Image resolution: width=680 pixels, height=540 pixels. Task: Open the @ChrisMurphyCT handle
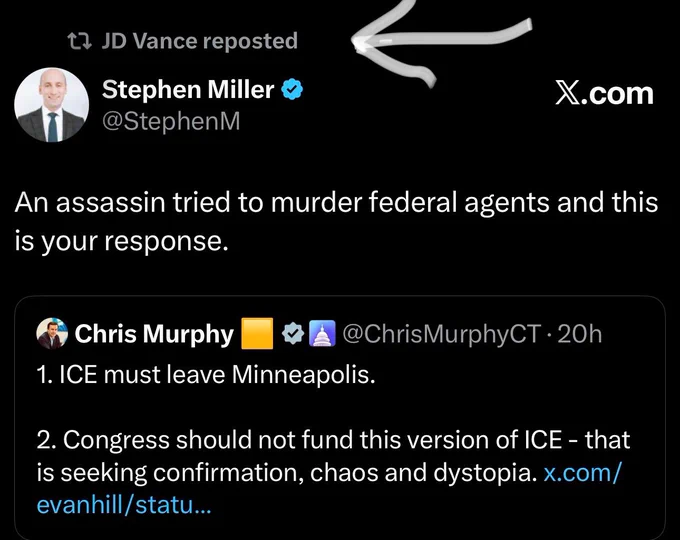[x=442, y=334]
